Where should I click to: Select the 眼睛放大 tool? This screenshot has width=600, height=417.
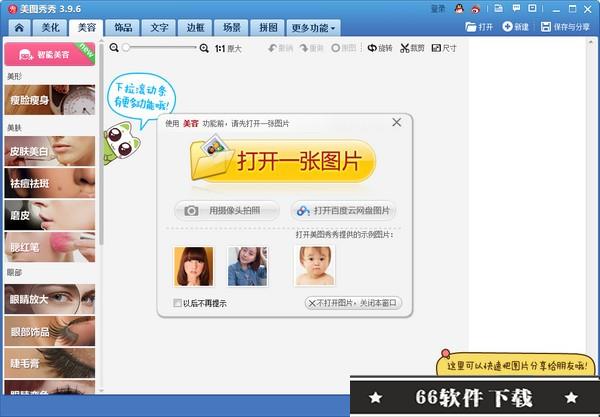click(x=50, y=299)
